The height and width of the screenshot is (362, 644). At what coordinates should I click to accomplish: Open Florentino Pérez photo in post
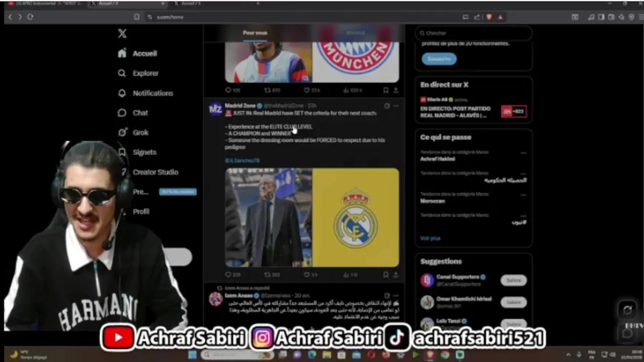[x=268, y=217]
